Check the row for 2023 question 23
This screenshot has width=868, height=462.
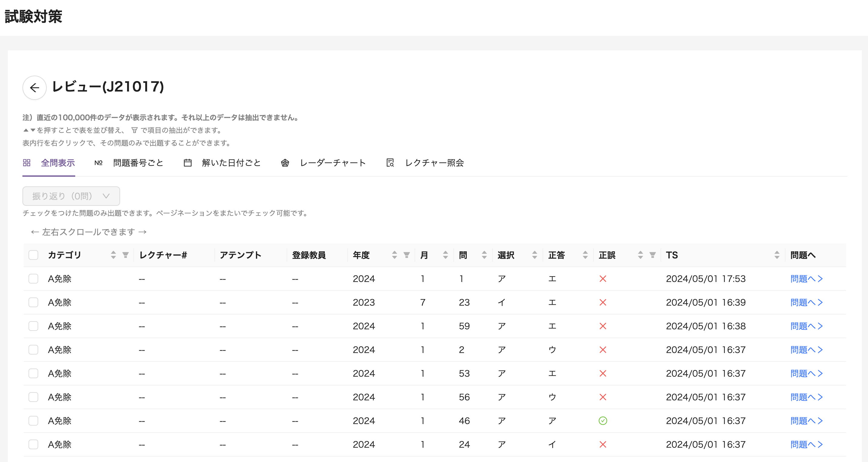[x=33, y=303]
